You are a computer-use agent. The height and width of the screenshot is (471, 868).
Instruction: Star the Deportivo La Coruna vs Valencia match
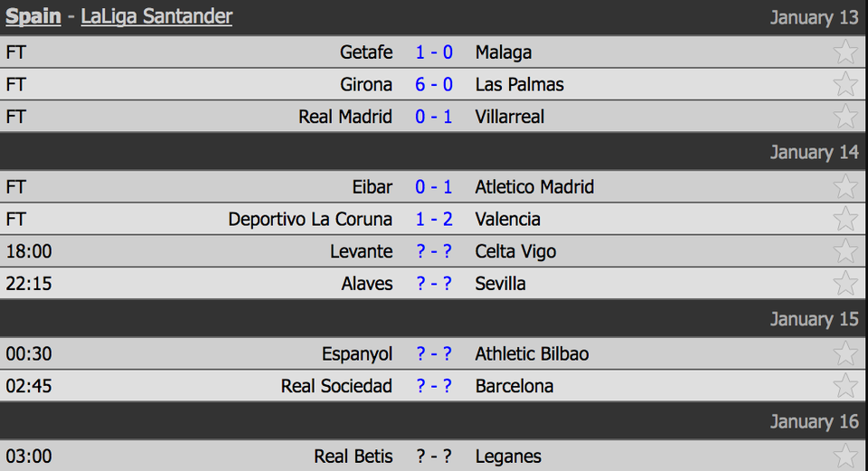point(844,219)
